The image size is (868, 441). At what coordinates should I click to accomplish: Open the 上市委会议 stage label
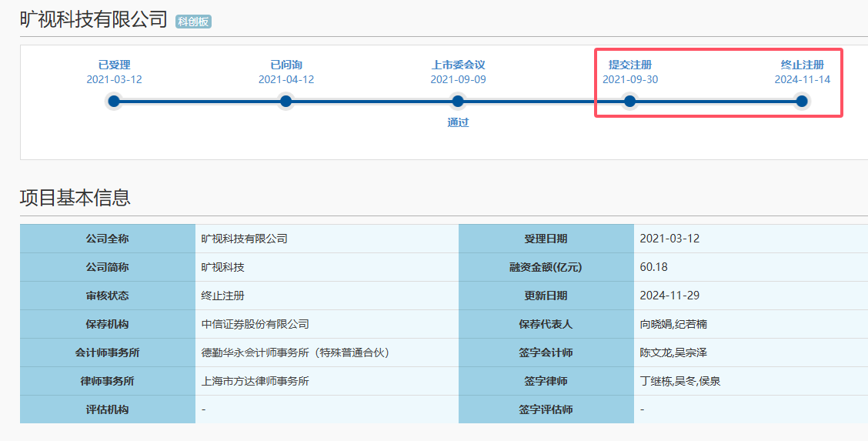tap(459, 65)
